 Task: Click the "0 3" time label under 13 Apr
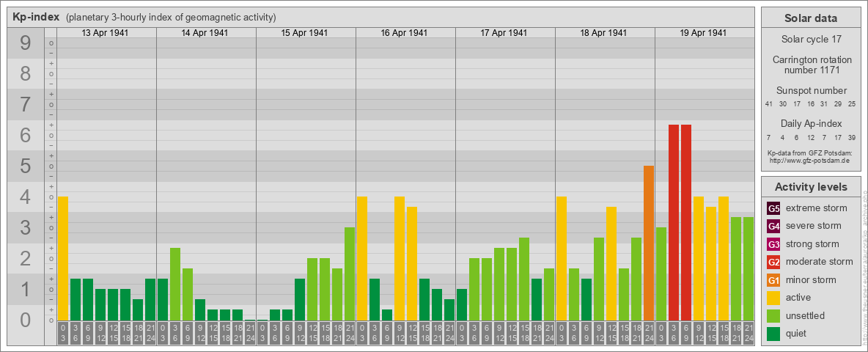63,333
